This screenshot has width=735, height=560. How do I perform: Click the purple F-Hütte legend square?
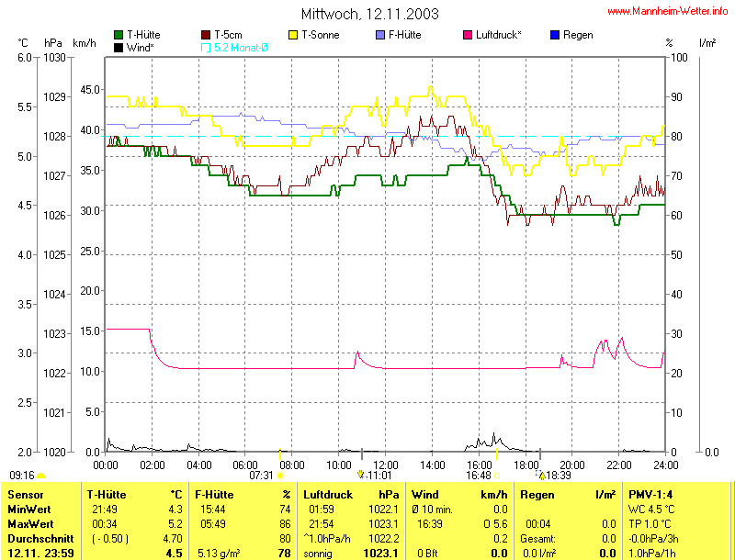(381, 35)
